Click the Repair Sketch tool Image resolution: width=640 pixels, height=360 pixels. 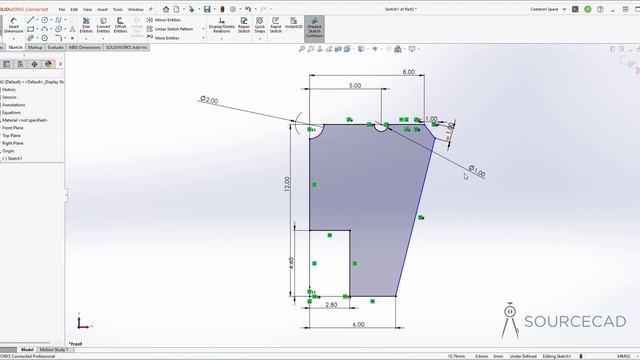[x=244, y=25]
